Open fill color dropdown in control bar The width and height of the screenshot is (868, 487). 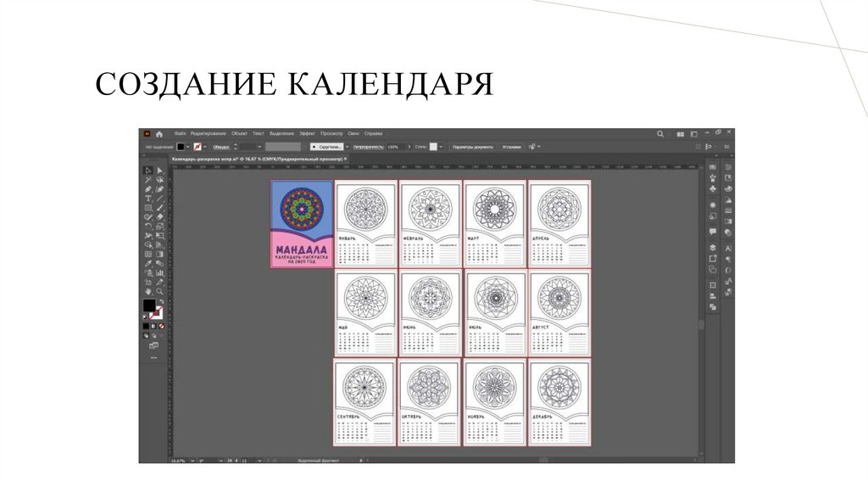tap(187, 147)
